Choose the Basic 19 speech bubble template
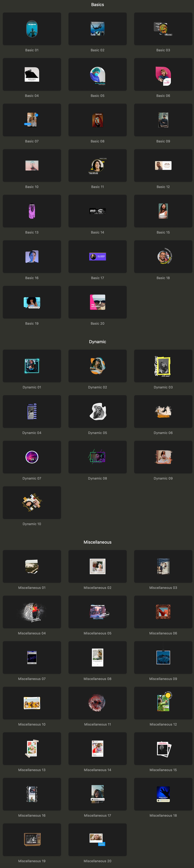 click(x=32, y=302)
